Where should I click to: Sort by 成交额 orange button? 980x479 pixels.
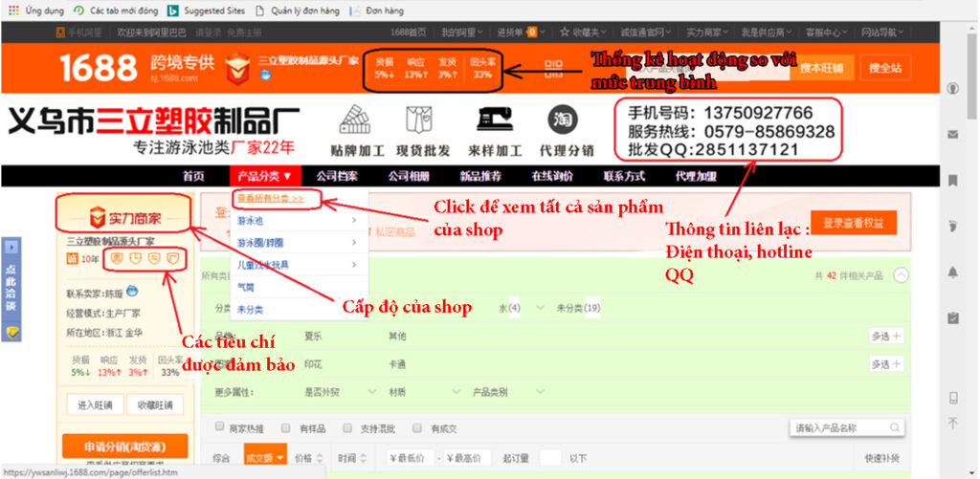[x=266, y=458]
